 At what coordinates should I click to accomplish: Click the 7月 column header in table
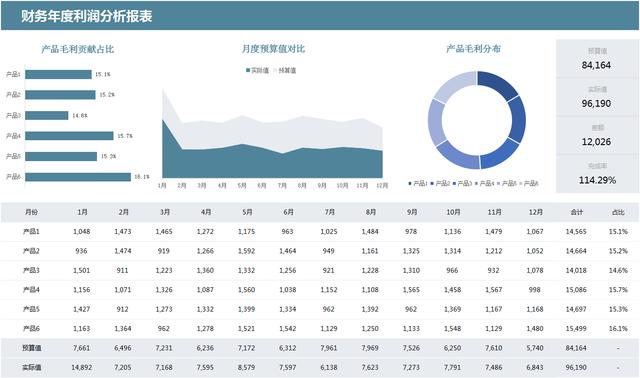click(329, 212)
